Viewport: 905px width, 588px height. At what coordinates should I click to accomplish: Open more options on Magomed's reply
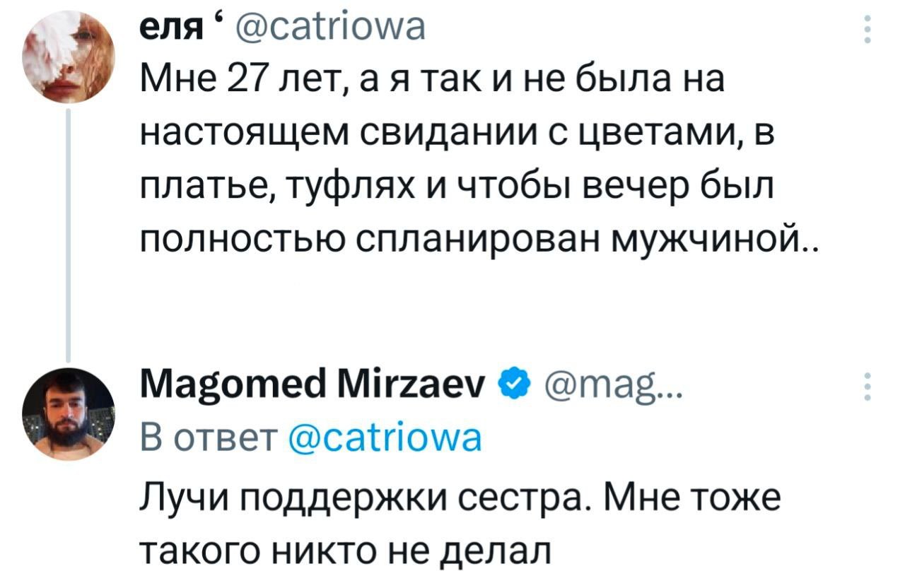(x=868, y=389)
